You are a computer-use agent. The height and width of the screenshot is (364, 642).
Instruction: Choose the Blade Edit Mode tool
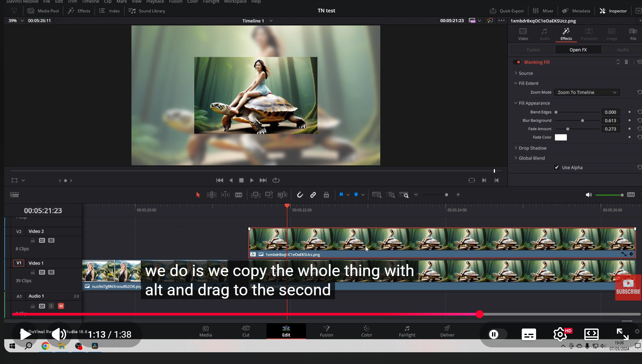click(x=239, y=195)
